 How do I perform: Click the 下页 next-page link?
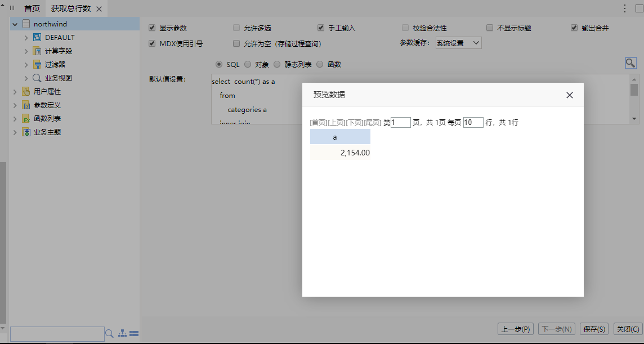355,123
